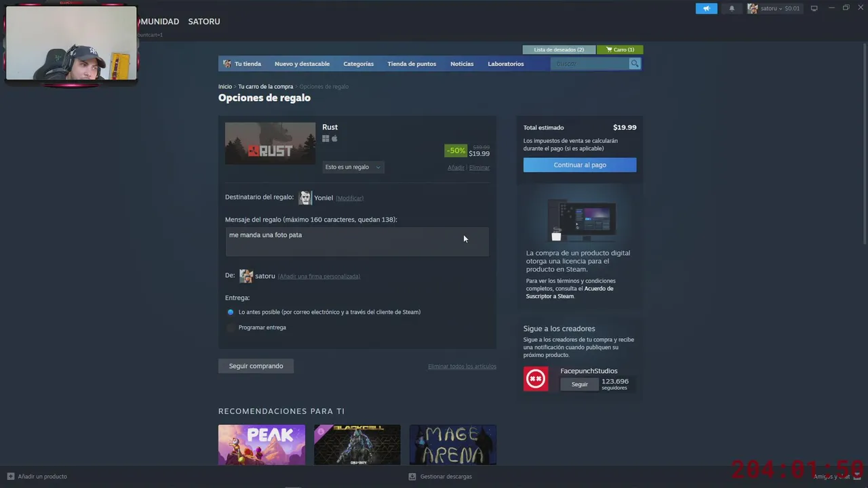868x488 pixels.
Task: Open Nuevo y destacable menu
Action: 302,64
